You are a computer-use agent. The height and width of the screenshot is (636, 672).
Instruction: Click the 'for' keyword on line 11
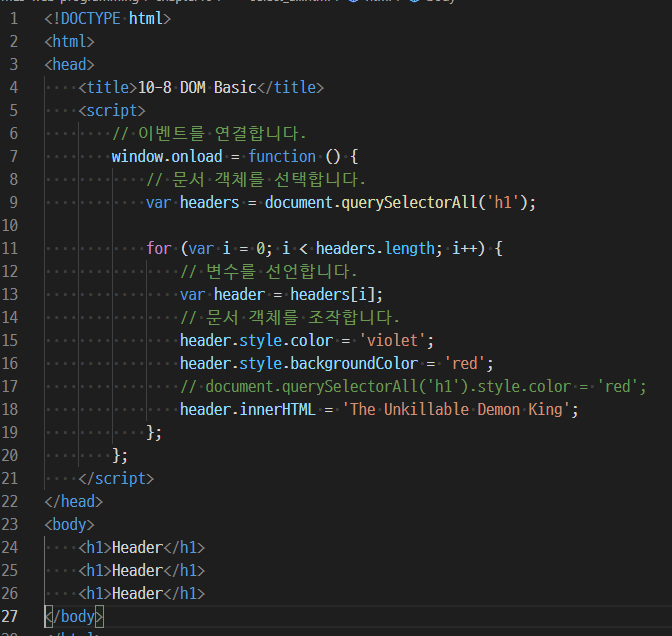coord(159,248)
